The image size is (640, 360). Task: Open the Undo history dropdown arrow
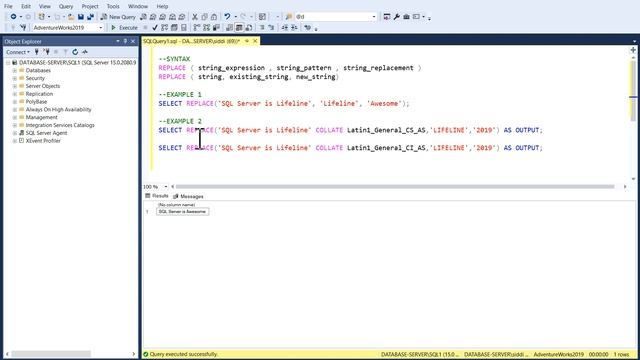point(236,17)
